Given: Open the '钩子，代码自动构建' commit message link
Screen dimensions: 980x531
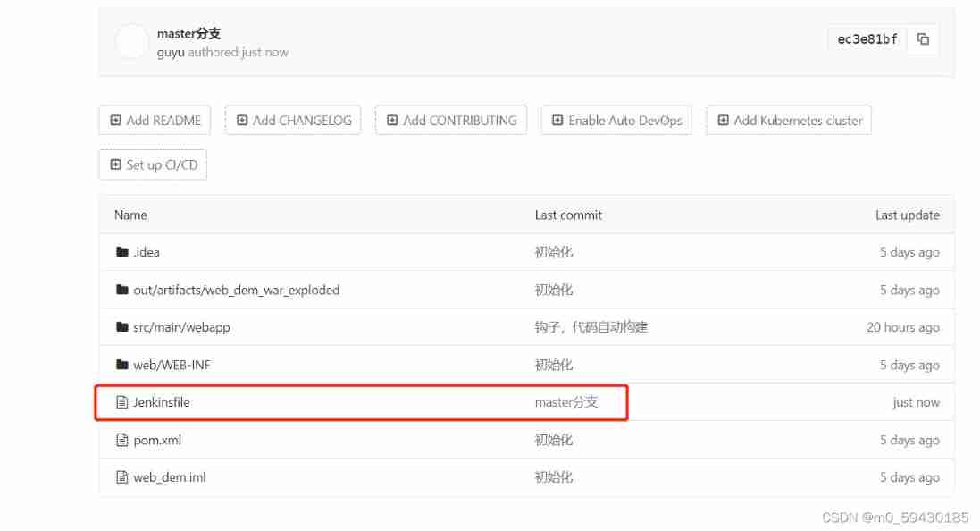Looking at the screenshot, I should pyautogui.click(x=591, y=327).
